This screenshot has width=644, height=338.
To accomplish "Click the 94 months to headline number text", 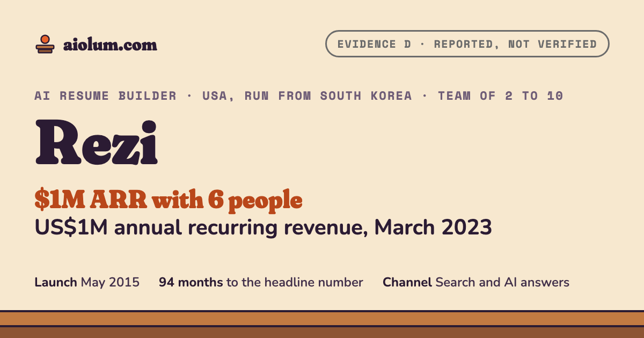I will (261, 282).
